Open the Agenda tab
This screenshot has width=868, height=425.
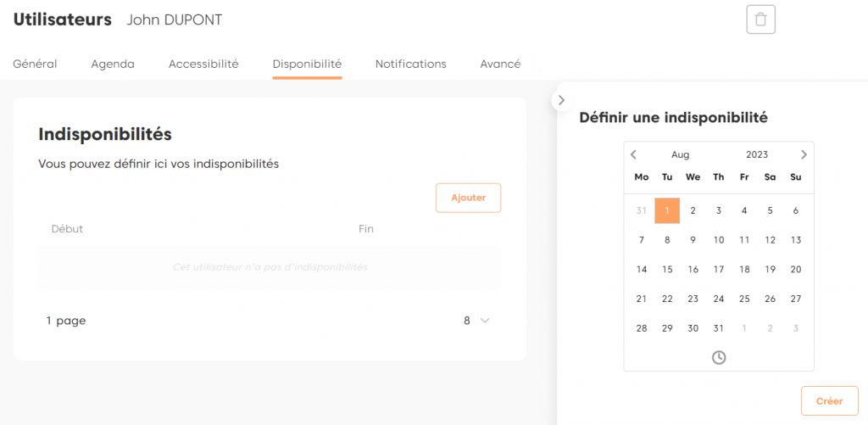click(x=113, y=64)
